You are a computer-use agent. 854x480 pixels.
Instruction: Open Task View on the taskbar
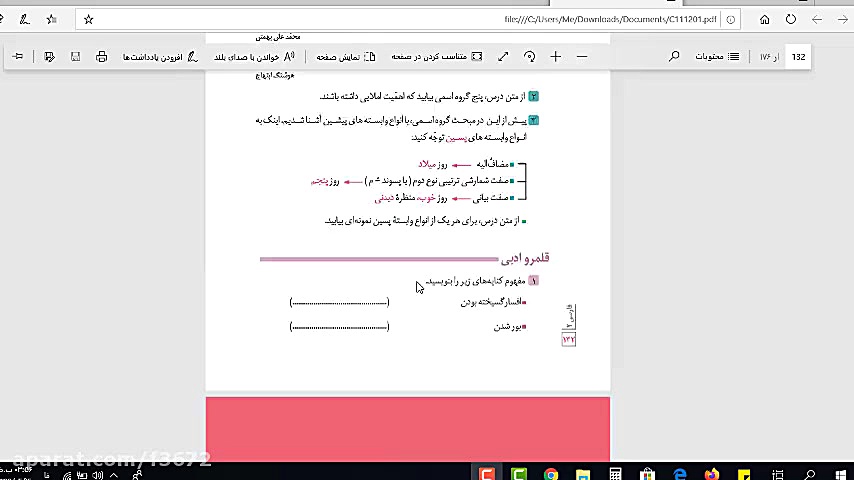(778, 474)
